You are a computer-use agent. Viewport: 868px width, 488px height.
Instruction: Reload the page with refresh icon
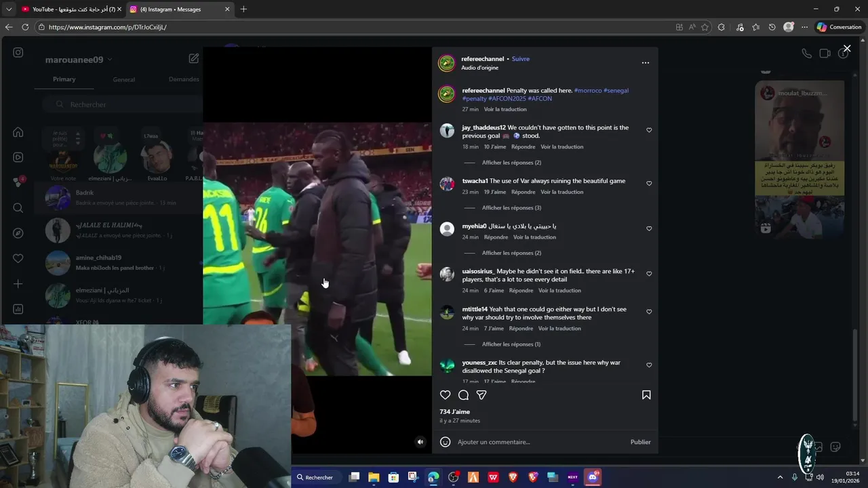[25, 27]
